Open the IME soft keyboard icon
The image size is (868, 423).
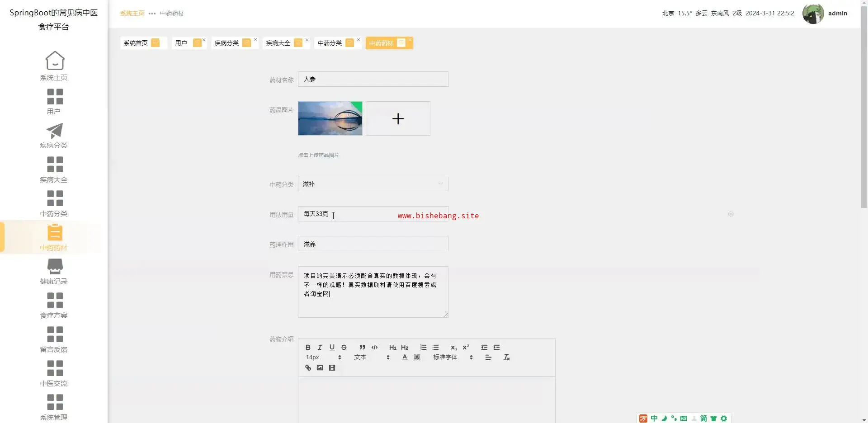click(x=684, y=418)
